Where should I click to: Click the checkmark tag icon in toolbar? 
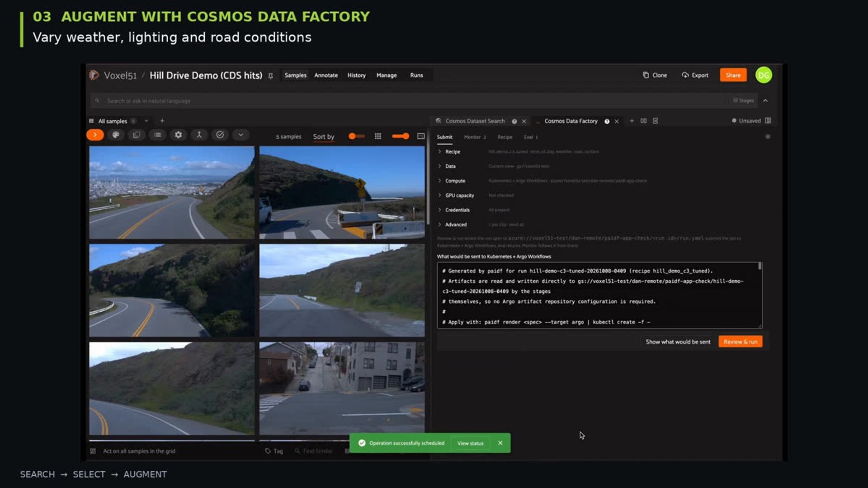[x=220, y=135]
